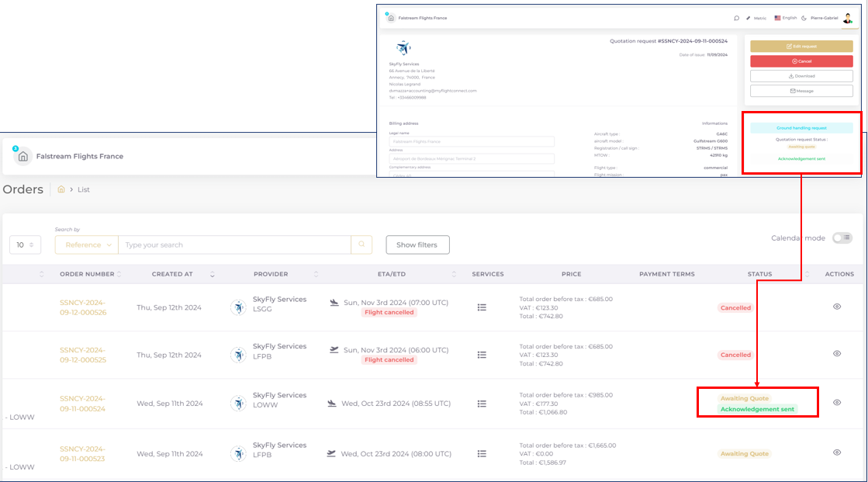Click the Price column header

571,274
